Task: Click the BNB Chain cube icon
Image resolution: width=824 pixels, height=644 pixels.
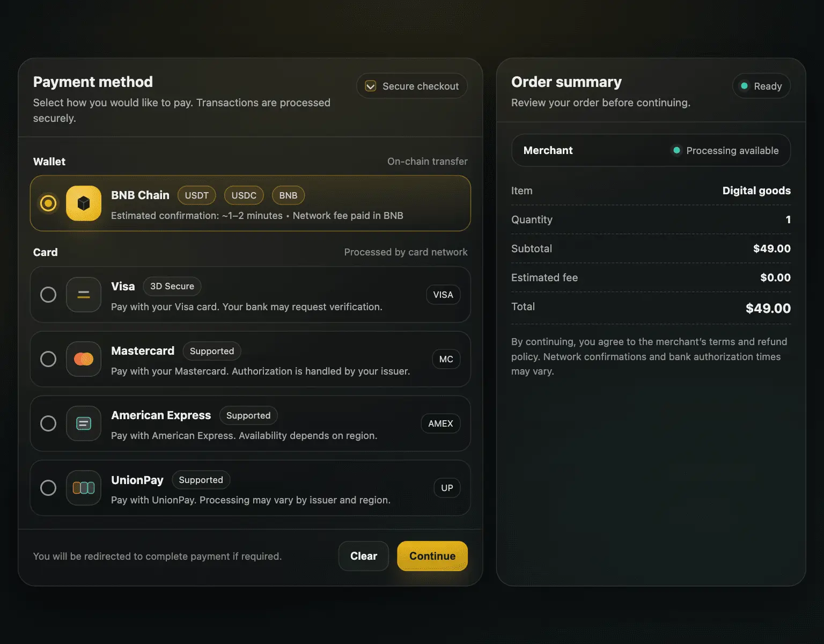Action: pos(84,203)
